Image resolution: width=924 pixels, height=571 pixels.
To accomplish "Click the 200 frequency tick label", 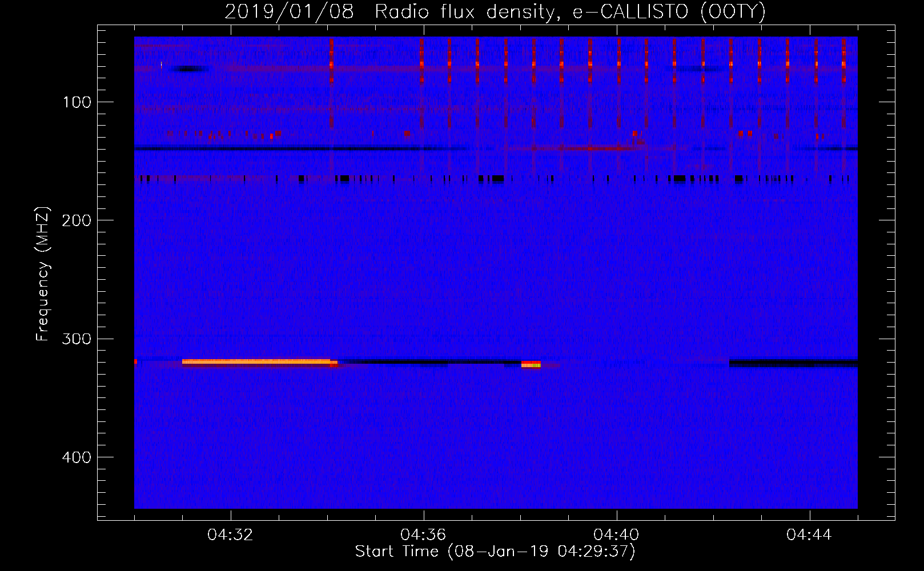I will (77, 220).
